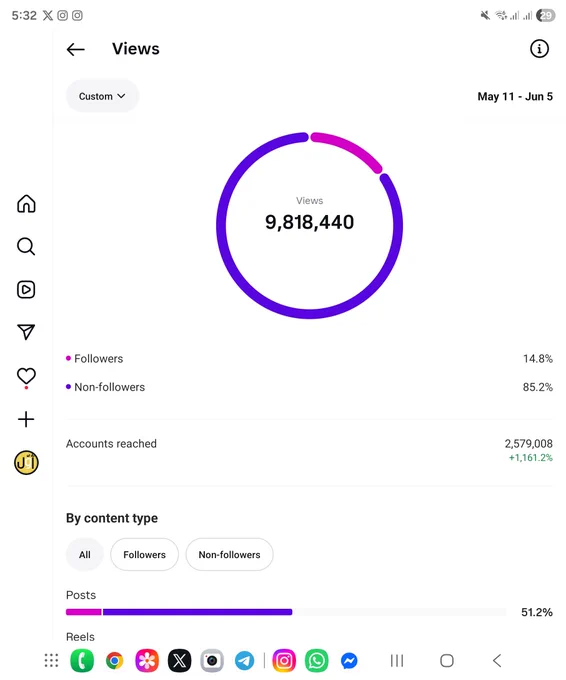This screenshot has height=680, width=566.
Task: Open Telegram from the bottom dock
Action: pyautogui.click(x=244, y=660)
